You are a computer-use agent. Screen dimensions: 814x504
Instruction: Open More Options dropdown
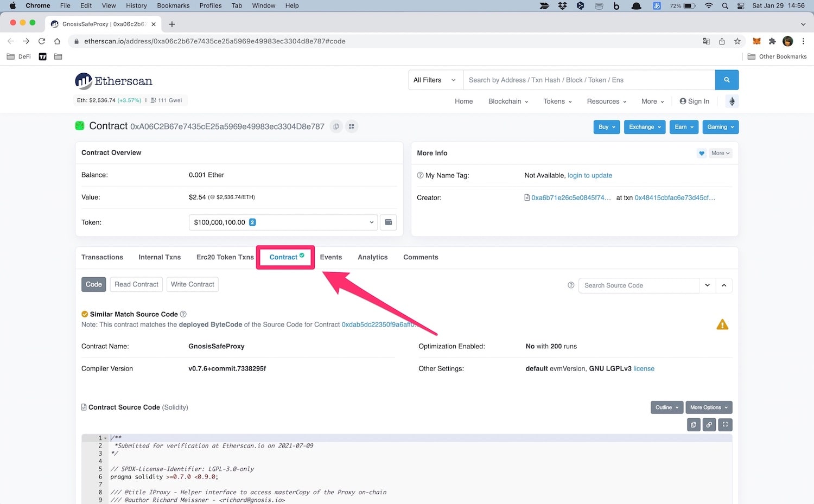(x=709, y=407)
